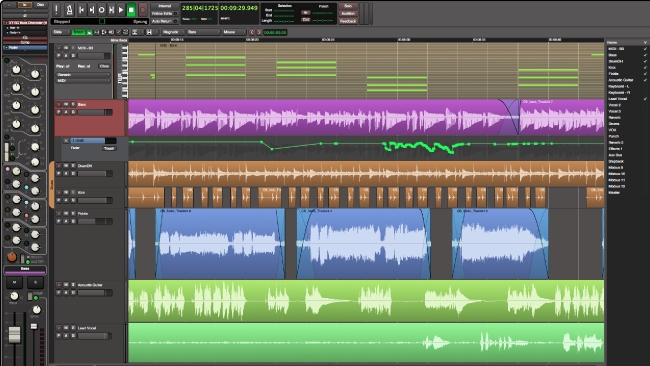This screenshot has height=366, width=650.
Task: Mute the Bass track
Action: click(x=66, y=104)
